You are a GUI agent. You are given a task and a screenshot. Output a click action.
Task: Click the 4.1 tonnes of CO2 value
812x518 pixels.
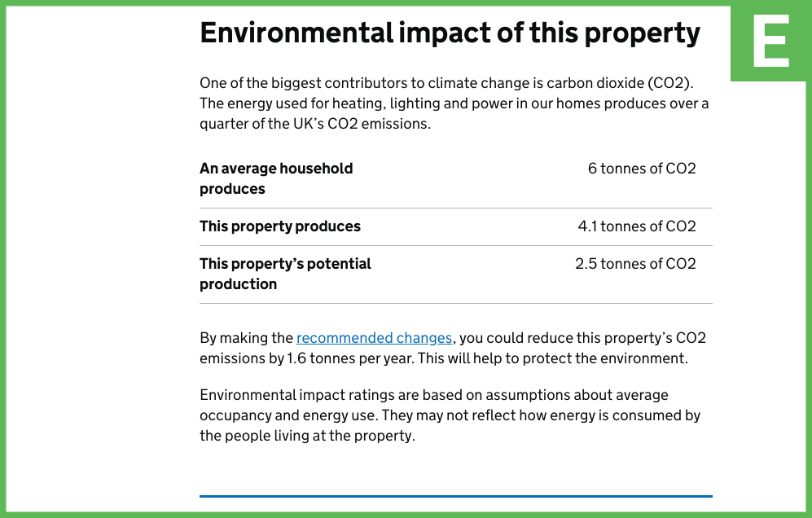[637, 226]
